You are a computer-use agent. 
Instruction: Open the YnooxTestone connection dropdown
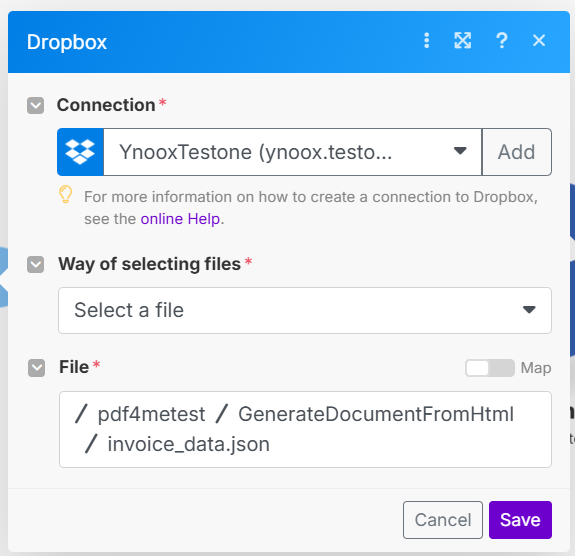pos(292,152)
